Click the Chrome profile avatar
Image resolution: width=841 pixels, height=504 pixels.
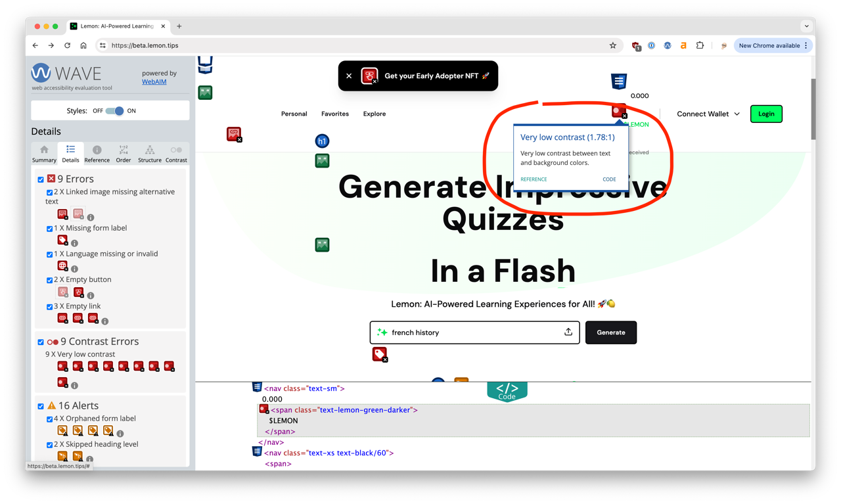point(724,45)
